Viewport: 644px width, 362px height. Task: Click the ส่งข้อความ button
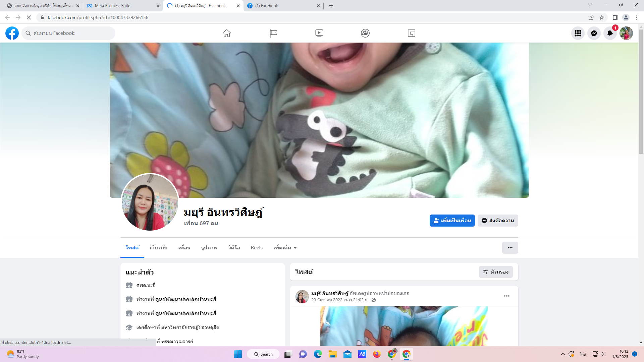click(x=498, y=221)
